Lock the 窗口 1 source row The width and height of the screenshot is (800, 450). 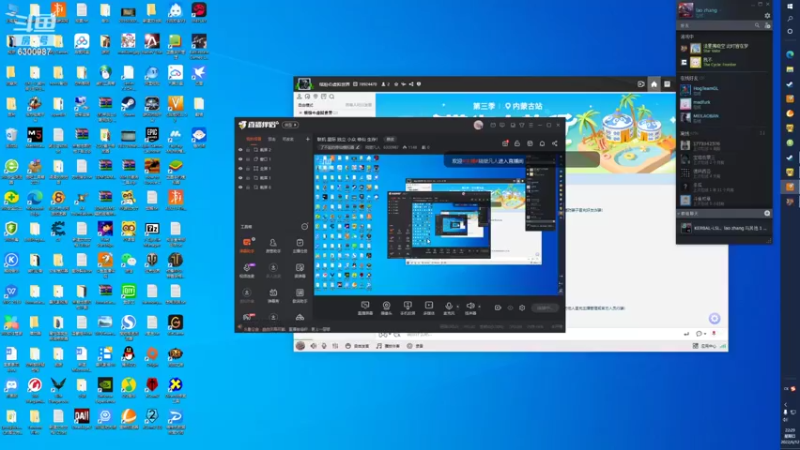click(x=248, y=159)
